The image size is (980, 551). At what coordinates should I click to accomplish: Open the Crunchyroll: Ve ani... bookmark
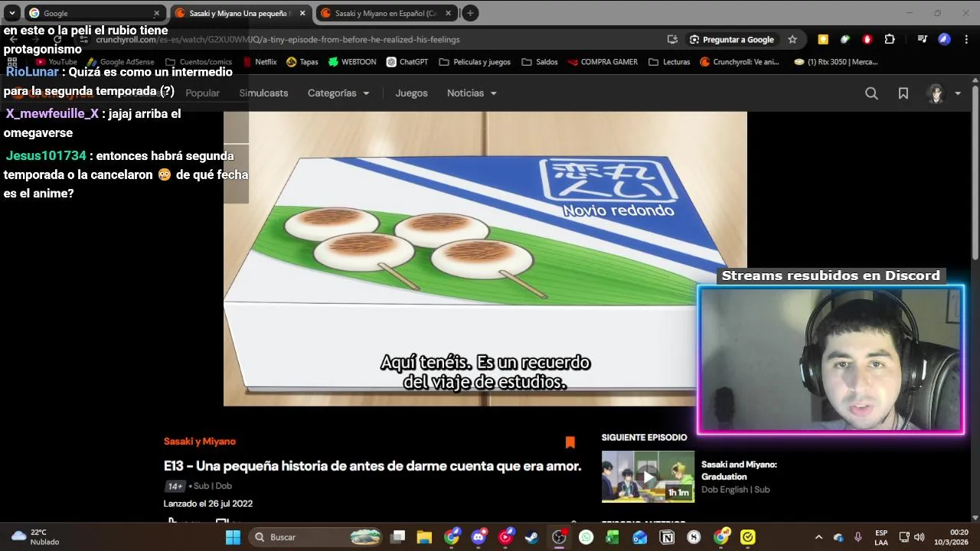coord(740,62)
